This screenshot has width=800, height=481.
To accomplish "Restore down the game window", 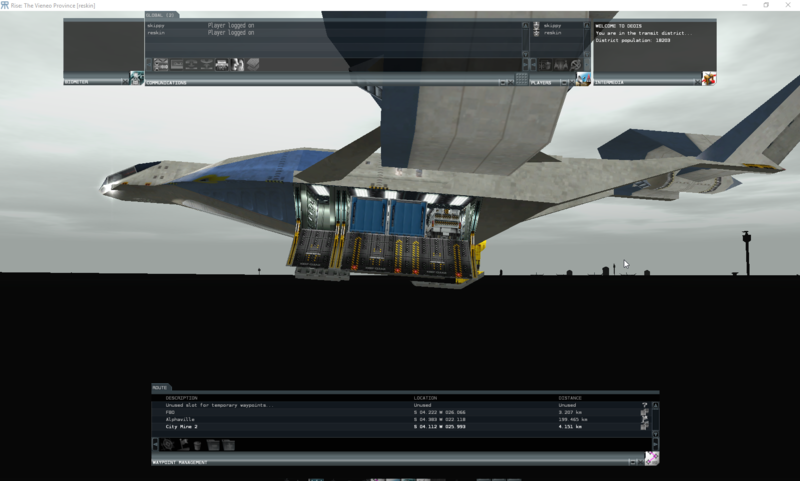I will coord(766,5).
